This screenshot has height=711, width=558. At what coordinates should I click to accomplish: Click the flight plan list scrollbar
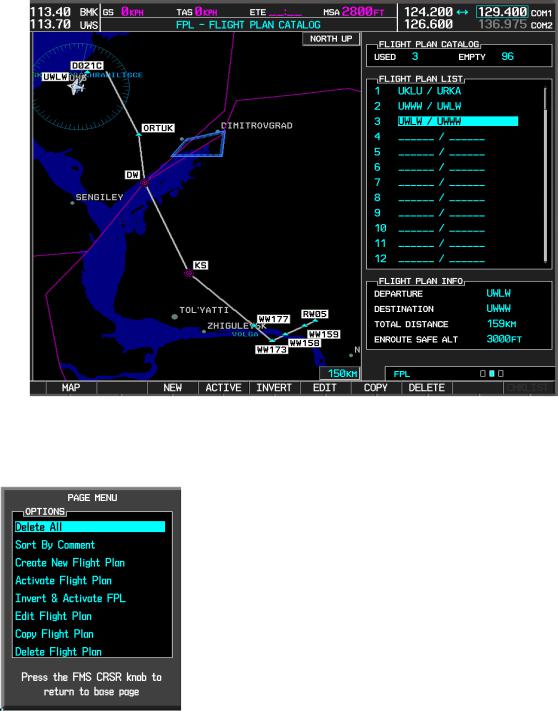click(x=545, y=175)
